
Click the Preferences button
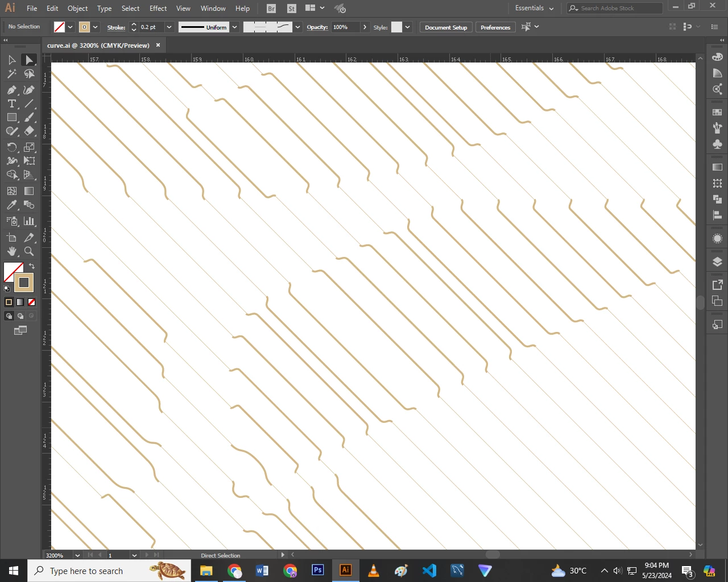point(495,27)
